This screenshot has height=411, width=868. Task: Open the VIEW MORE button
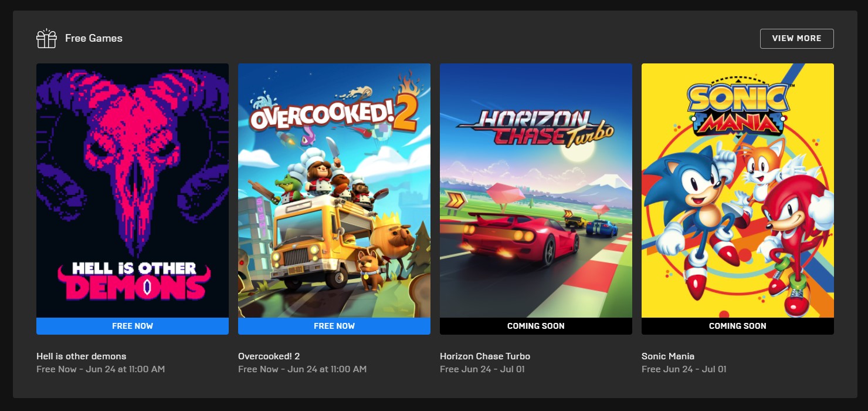[796, 38]
